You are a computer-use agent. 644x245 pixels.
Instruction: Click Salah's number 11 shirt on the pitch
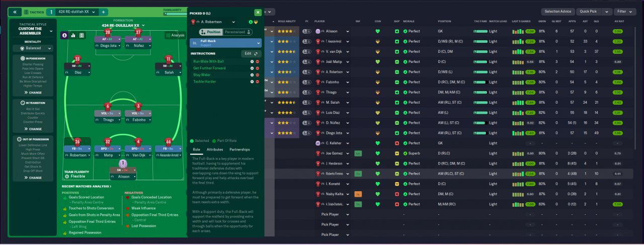click(x=168, y=59)
